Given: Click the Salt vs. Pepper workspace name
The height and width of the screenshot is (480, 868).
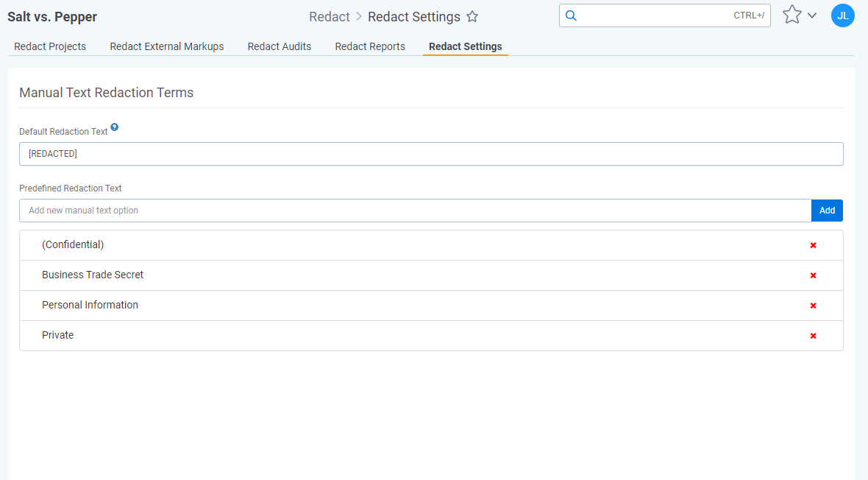Looking at the screenshot, I should coord(52,17).
